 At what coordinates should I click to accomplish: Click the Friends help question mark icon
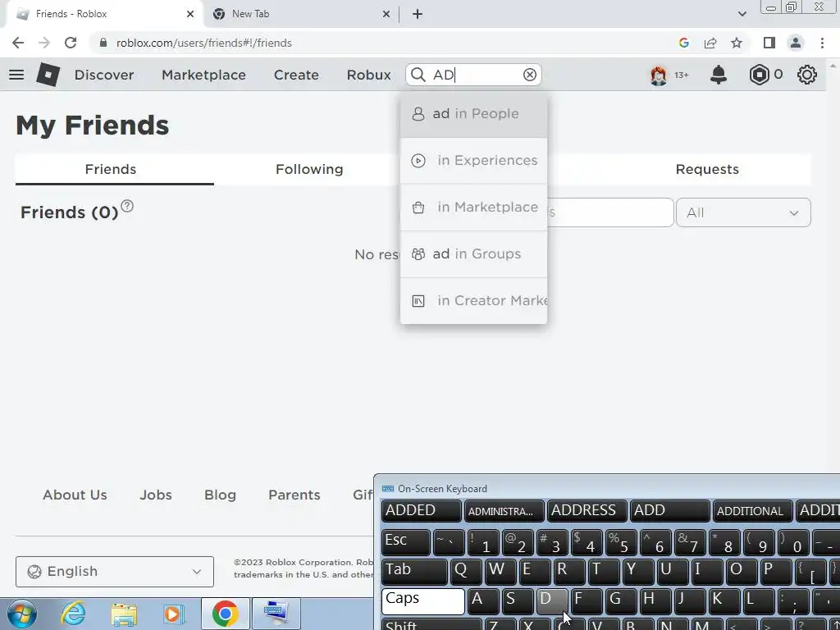(127, 206)
